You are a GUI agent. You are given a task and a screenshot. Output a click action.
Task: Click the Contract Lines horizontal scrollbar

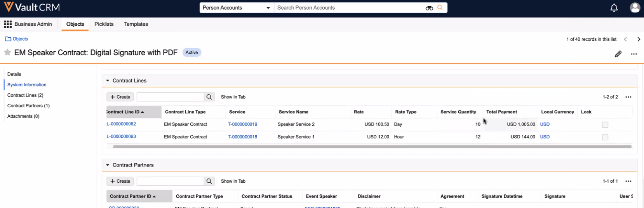click(x=372, y=147)
